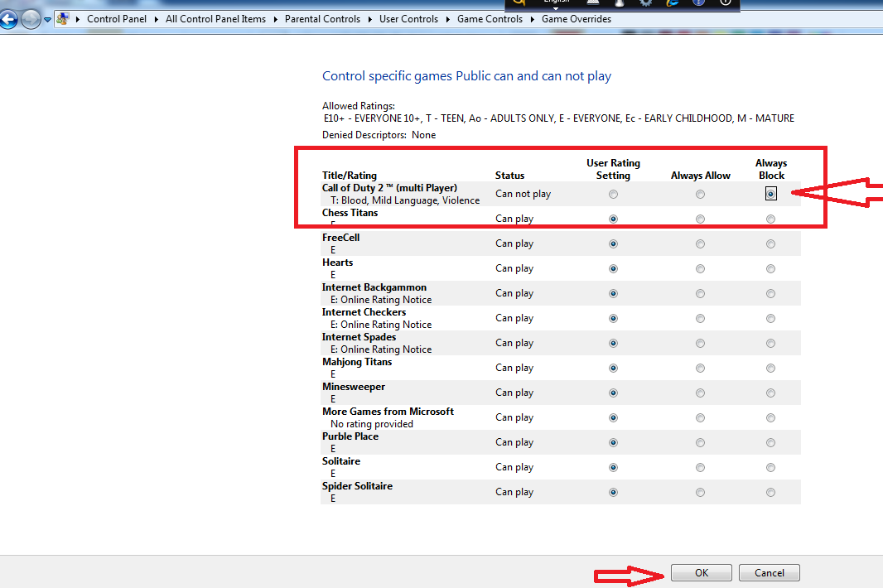Always block Internet Checkers
The width and height of the screenshot is (883, 588).
770,318
